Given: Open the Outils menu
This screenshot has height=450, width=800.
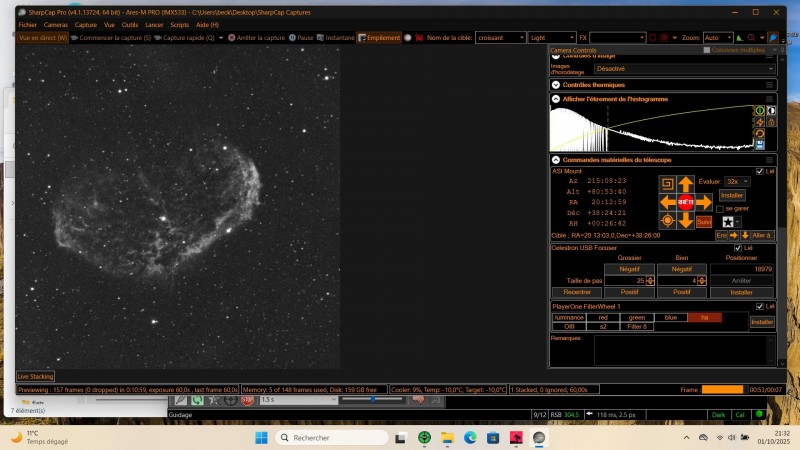Looking at the screenshot, I should click(x=130, y=24).
